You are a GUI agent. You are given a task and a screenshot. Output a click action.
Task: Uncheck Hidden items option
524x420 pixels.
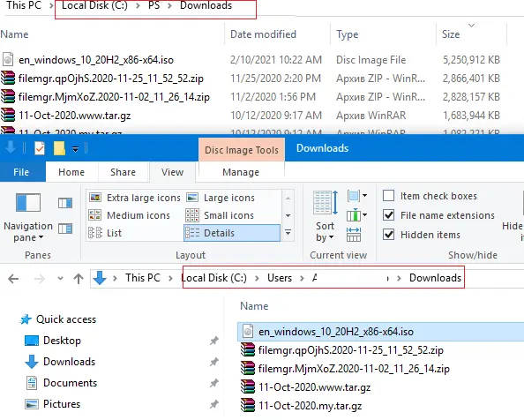(x=422, y=235)
